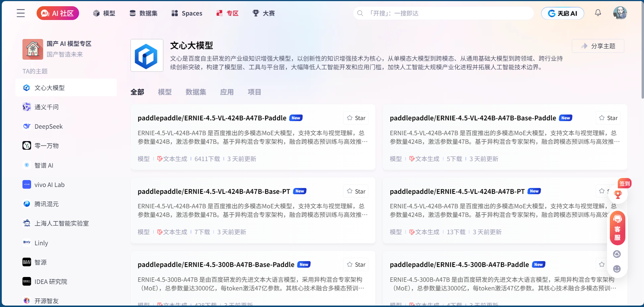This screenshot has height=307, width=644.
Task: Click 文本生成 tag on ERNIE-4.5-VL-424B-A47B-Paddle card
Action: click(172, 159)
